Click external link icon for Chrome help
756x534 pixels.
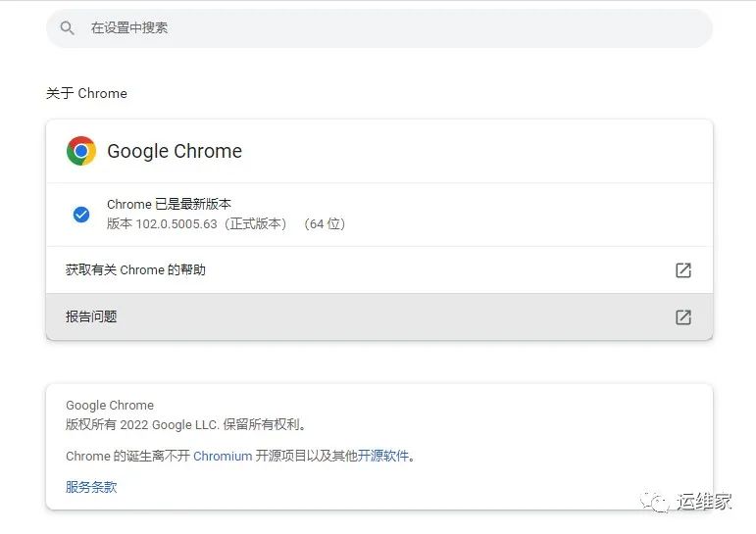pos(683,270)
